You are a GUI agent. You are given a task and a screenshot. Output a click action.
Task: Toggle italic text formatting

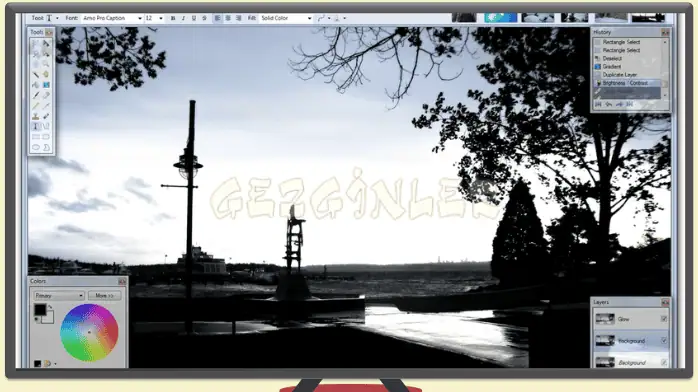tap(183, 18)
